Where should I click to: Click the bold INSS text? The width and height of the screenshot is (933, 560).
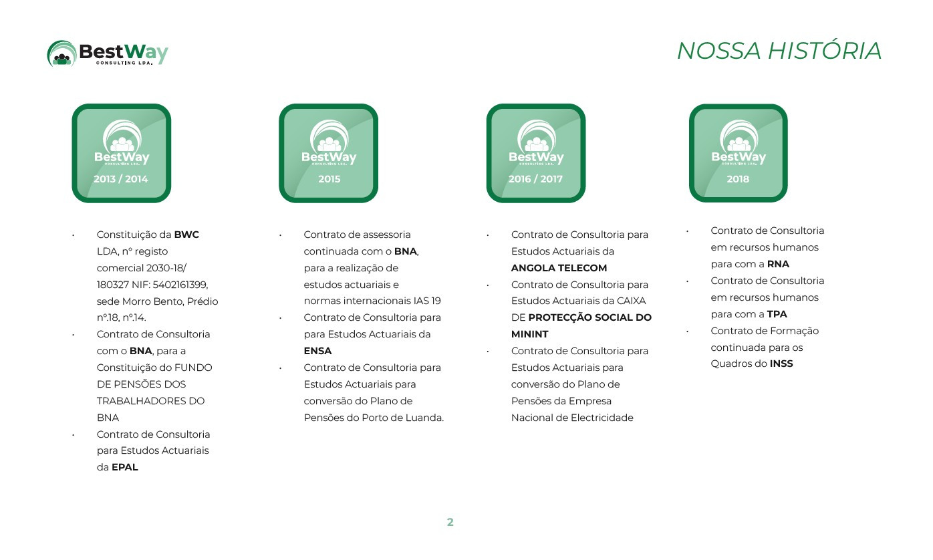point(781,364)
